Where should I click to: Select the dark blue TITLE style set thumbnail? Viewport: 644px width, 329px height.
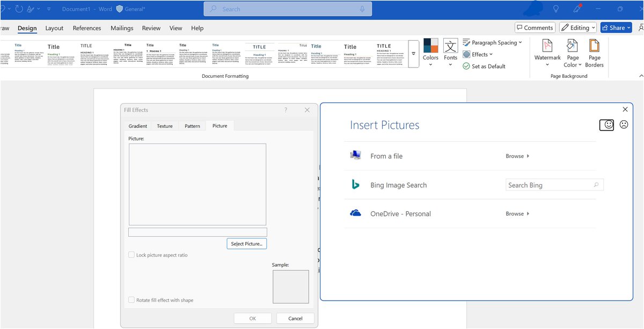[259, 53]
